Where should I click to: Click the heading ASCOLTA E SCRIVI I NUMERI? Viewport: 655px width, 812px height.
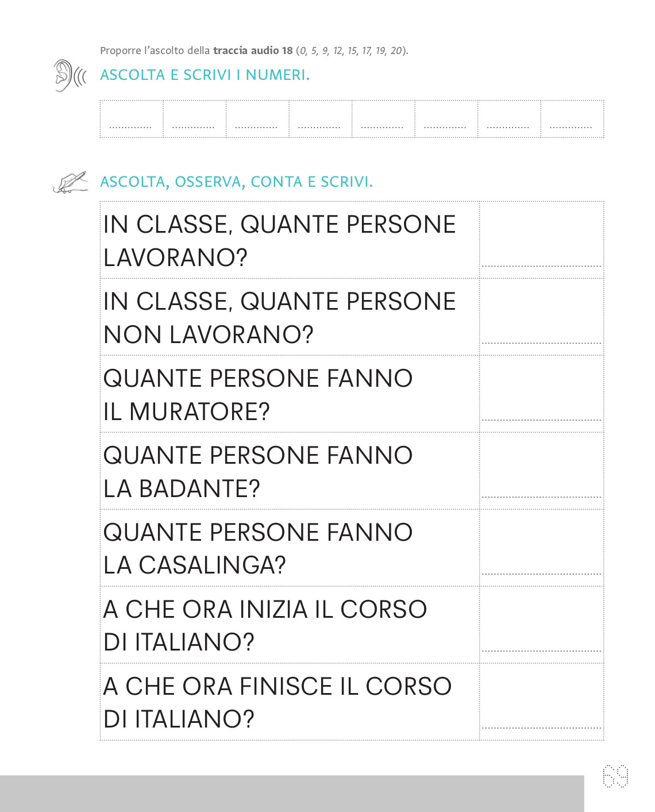pyautogui.click(x=205, y=75)
